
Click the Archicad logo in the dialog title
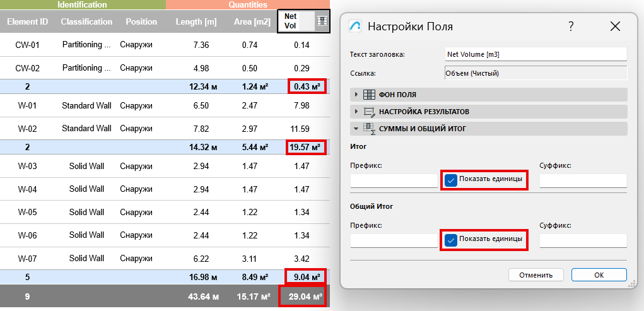[x=355, y=26]
